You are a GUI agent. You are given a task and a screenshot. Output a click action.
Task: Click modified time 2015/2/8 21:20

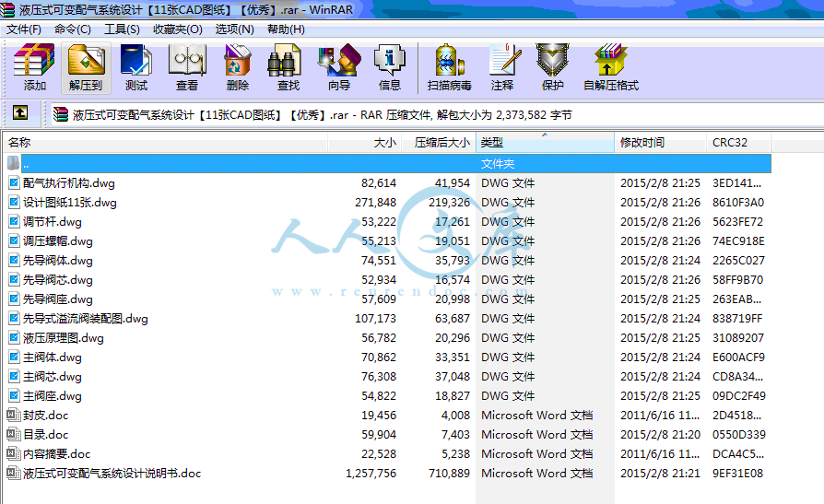point(660,434)
